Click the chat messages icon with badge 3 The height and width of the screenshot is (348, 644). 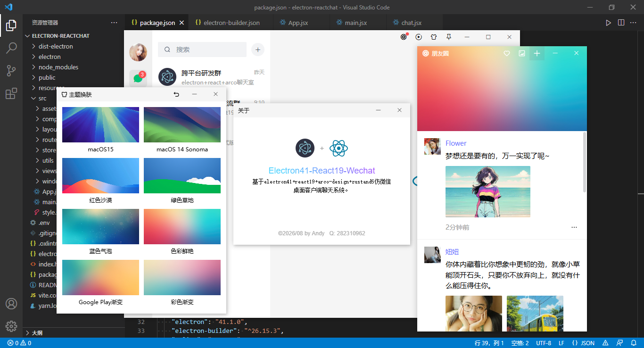[138, 78]
